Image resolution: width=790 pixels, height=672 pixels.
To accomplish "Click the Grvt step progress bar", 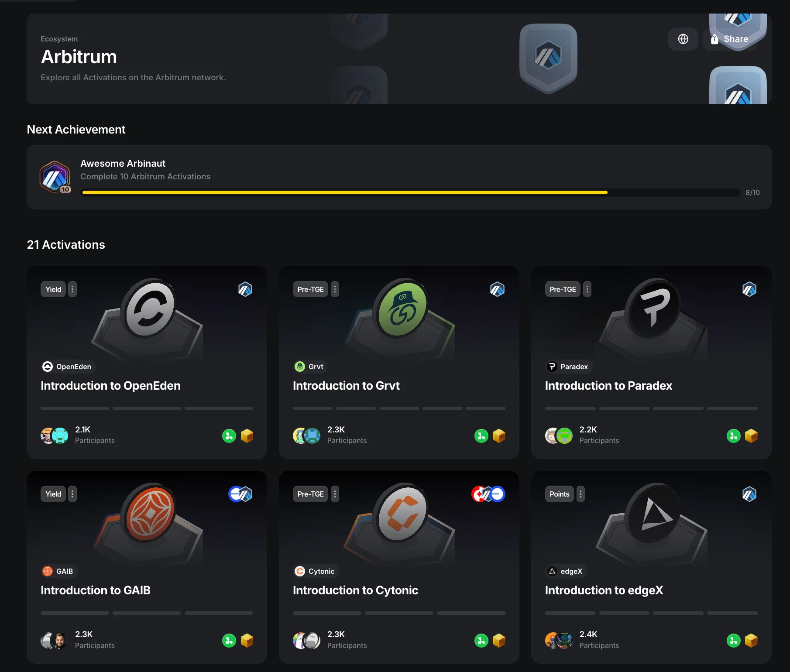I will 399,408.
